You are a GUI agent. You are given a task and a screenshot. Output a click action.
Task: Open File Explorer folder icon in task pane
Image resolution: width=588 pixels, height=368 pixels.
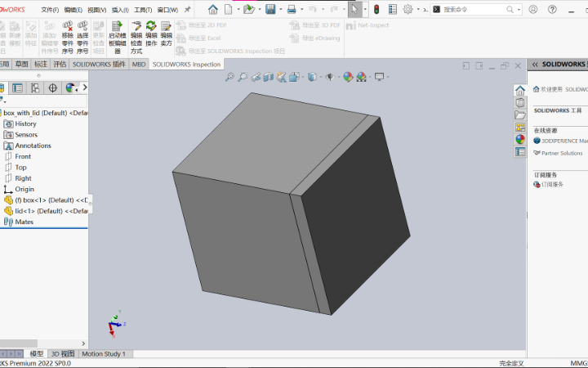point(519,115)
